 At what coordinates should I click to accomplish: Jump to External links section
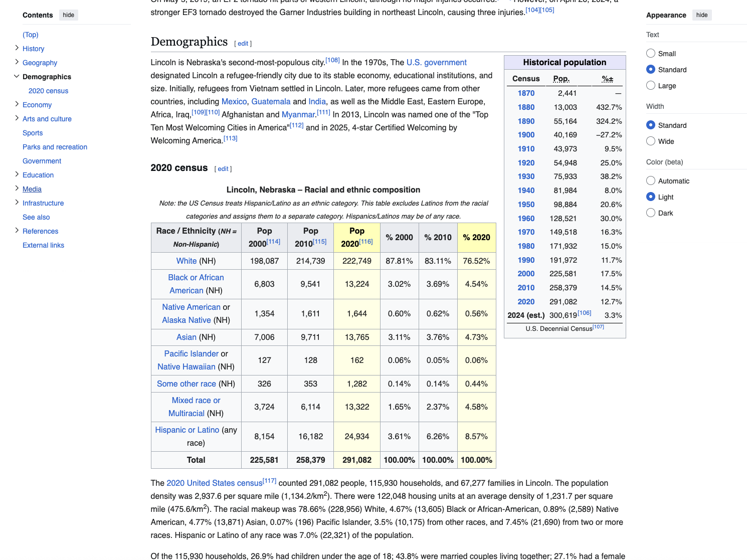43,245
